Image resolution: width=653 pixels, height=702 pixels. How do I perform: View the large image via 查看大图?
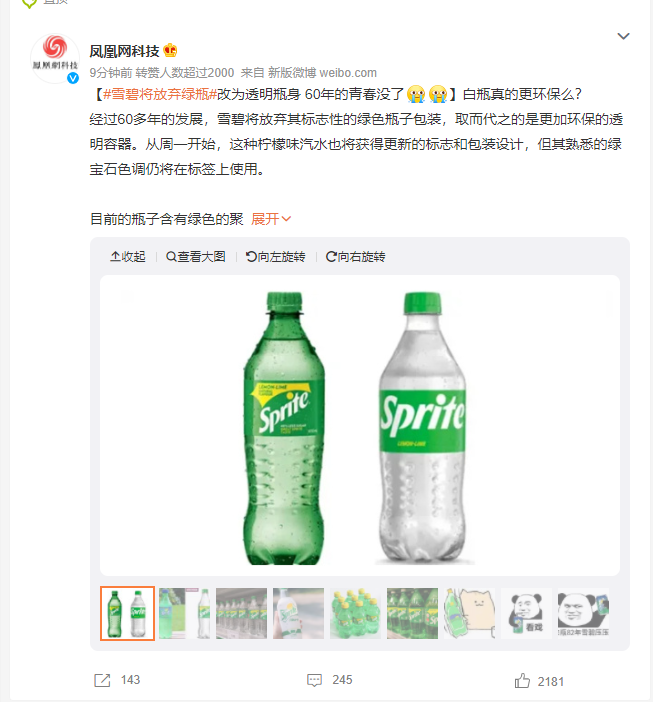[196, 257]
